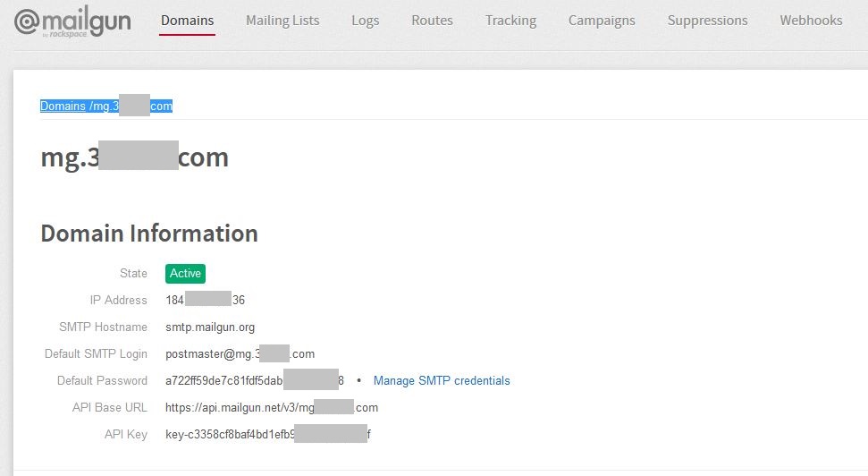
Task: Click the Domains breadcrumb link
Action: (x=63, y=106)
